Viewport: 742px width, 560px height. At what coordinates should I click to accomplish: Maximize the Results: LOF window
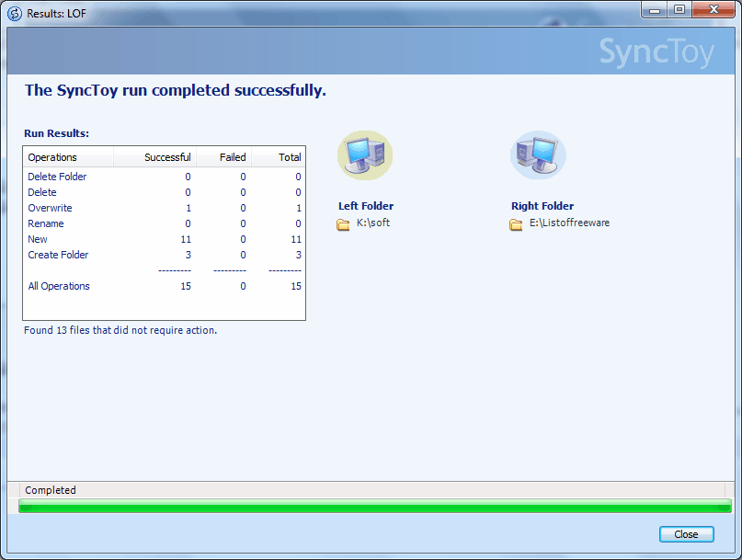coord(679,10)
